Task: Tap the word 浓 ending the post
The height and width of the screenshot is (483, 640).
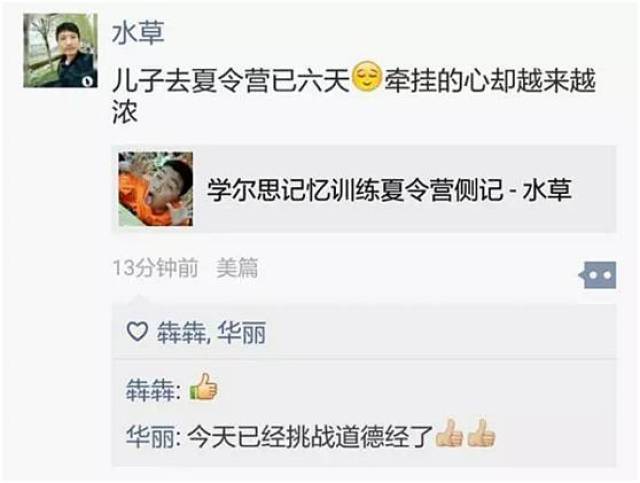Action: tap(125, 111)
